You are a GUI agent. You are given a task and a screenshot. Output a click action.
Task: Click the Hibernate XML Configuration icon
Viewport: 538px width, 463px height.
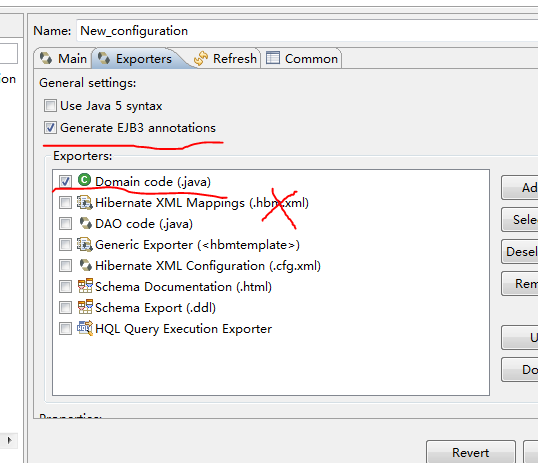(85, 265)
